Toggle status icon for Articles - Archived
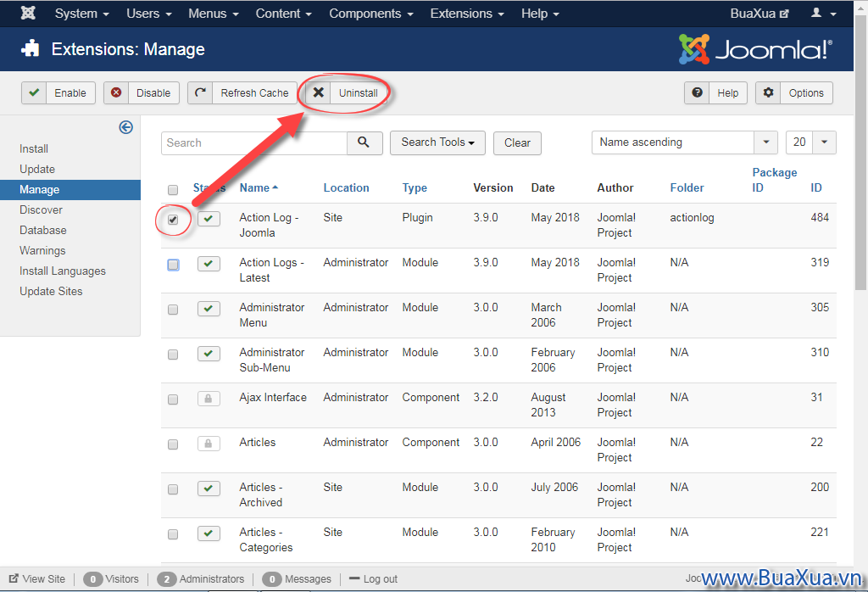868x592 pixels. click(209, 488)
